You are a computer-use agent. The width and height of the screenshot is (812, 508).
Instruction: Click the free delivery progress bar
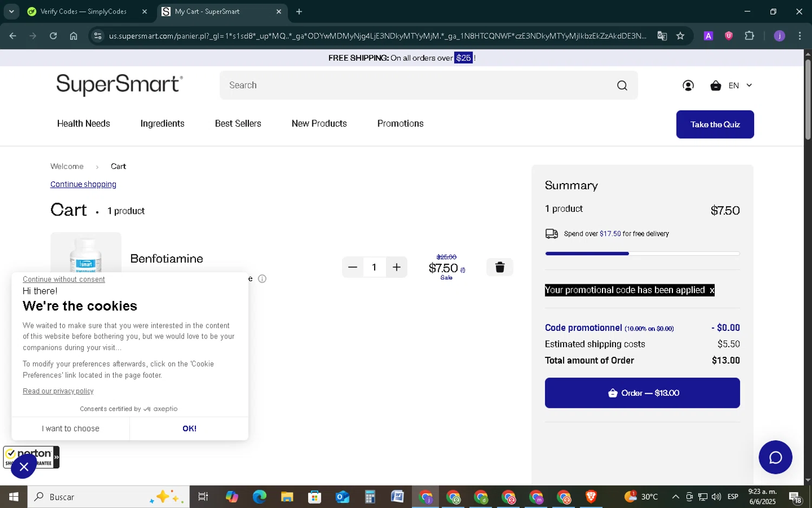point(642,253)
